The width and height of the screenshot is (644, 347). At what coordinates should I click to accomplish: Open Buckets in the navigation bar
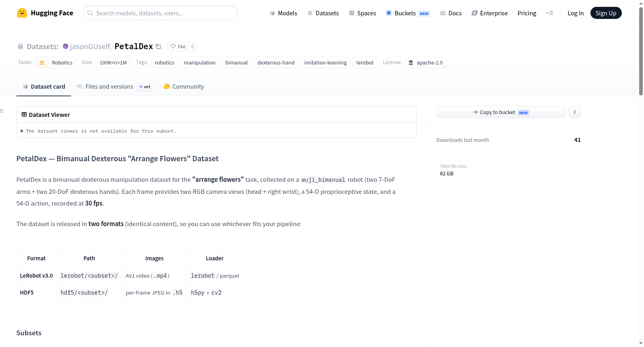(408, 13)
